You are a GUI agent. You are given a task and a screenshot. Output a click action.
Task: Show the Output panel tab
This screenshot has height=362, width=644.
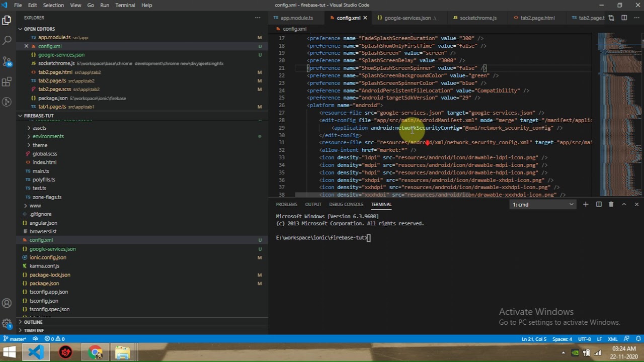click(313, 205)
